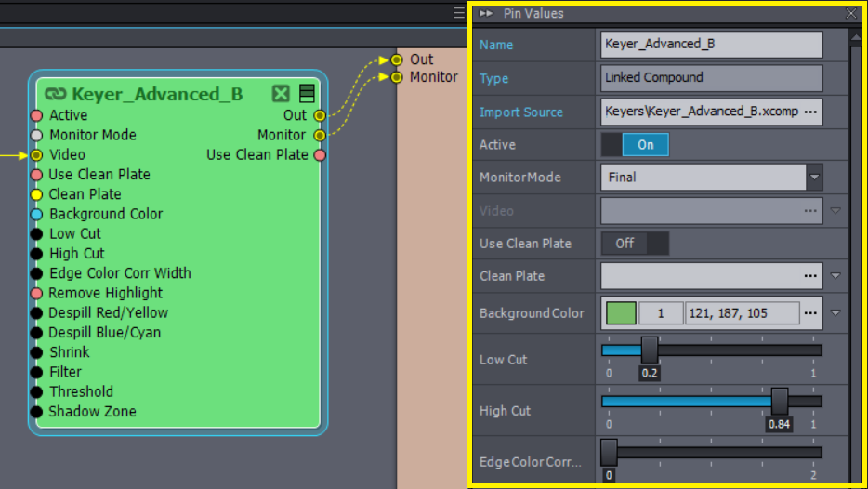Click the Threshold input pin
The height and width of the screenshot is (489, 868).
(x=36, y=392)
